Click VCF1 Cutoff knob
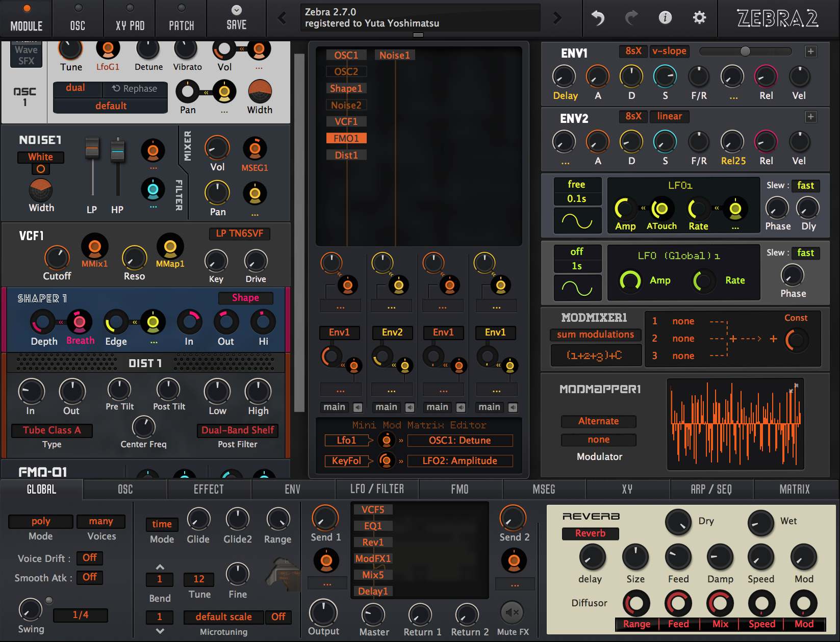Viewport: 840px width, 642px height. [57, 258]
